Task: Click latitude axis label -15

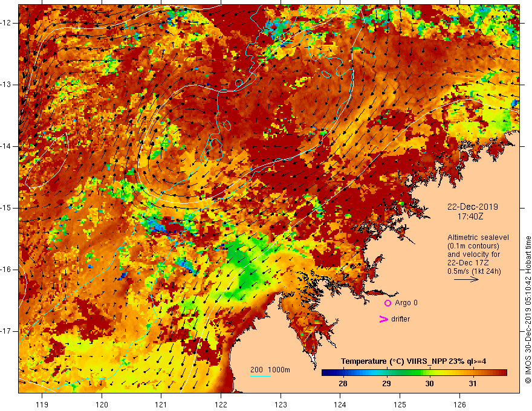Action: (6, 208)
